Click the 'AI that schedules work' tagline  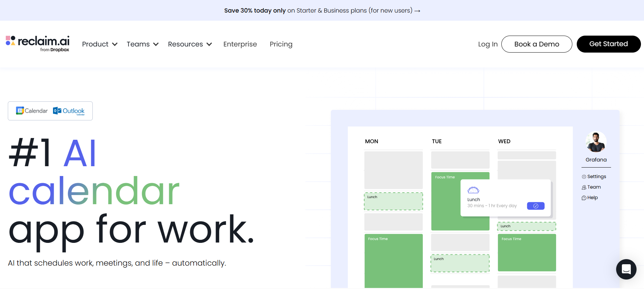pos(117,263)
